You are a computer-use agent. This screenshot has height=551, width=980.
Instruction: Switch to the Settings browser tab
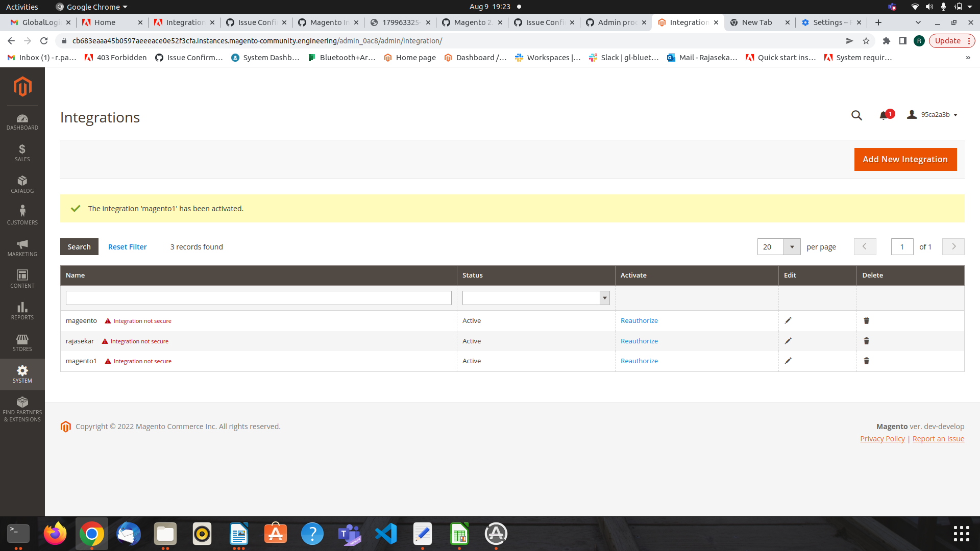[827, 22]
